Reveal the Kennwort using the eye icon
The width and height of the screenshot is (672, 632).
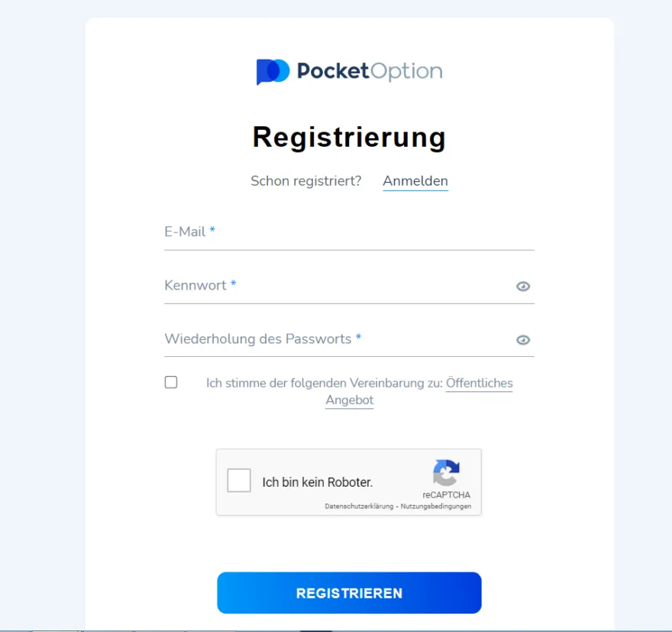[x=522, y=286]
